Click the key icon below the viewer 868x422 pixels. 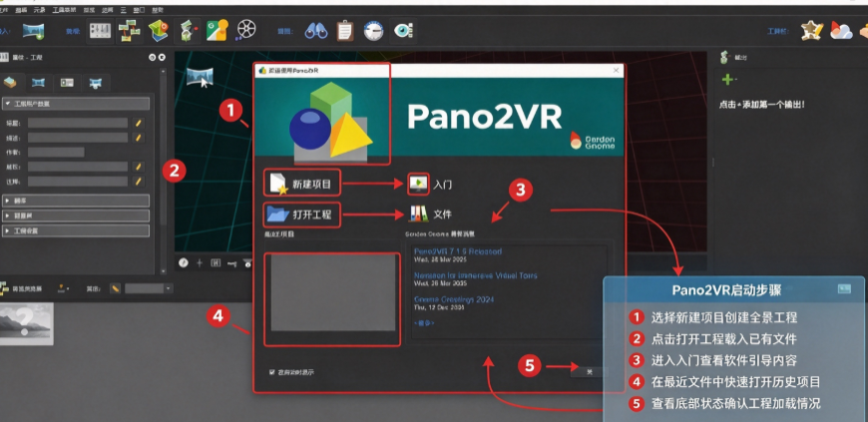click(231, 263)
